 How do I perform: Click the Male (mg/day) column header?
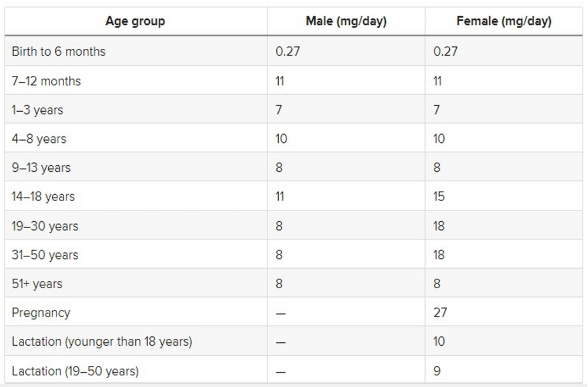point(346,22)
